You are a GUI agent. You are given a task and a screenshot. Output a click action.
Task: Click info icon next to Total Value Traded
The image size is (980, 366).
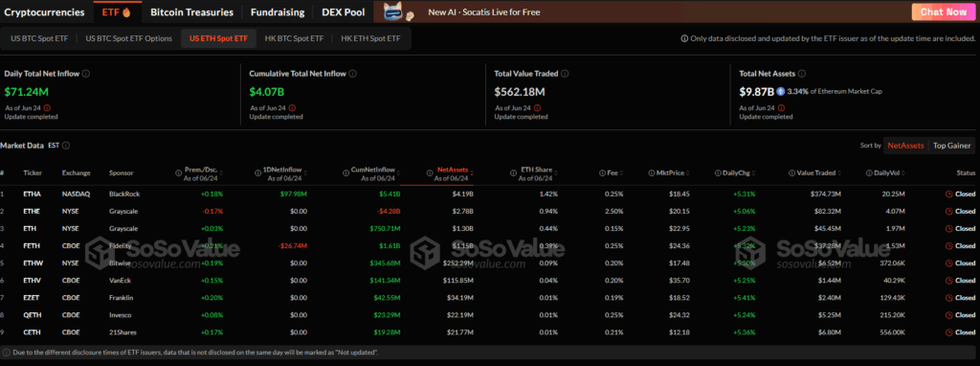[565, 73]
